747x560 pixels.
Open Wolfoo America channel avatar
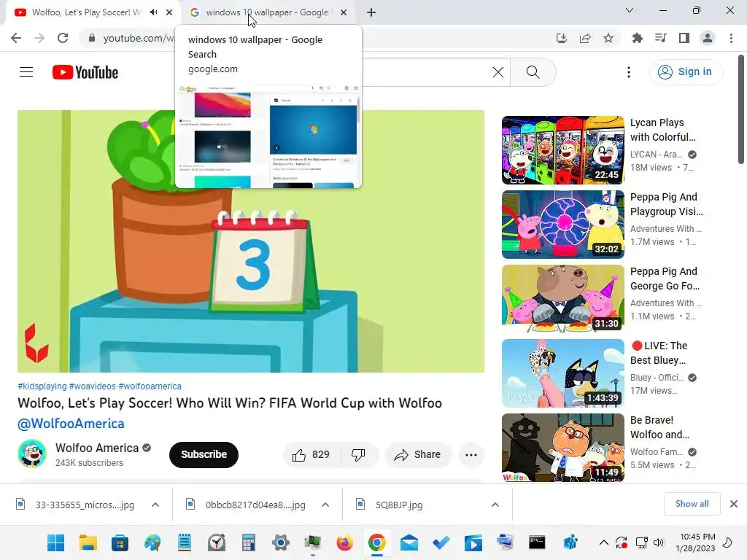point(32,454)
